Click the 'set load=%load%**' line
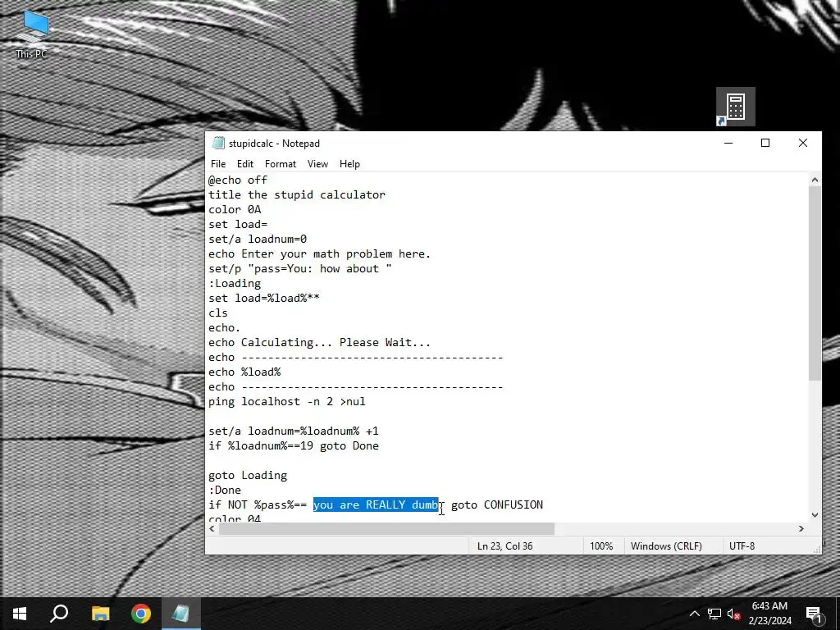840x630 pixels. pyautogui.click(x=264, y=299)
